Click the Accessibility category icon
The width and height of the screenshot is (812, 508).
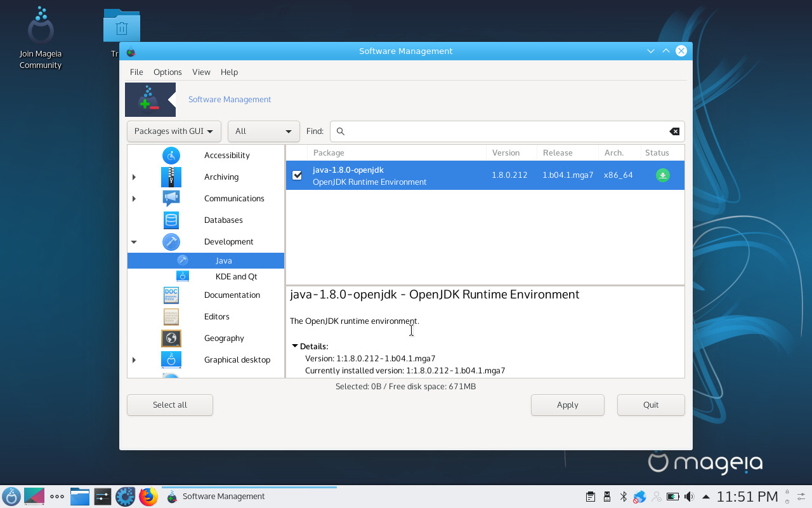171,156
